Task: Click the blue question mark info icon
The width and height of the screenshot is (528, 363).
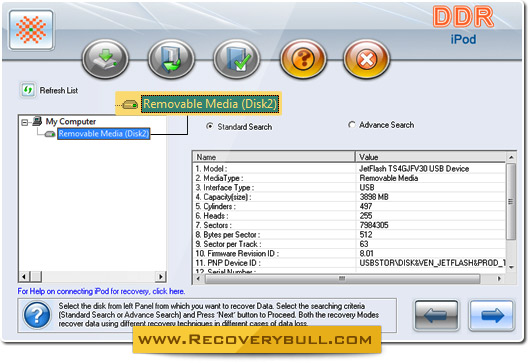Action: (x=37, y=315)
